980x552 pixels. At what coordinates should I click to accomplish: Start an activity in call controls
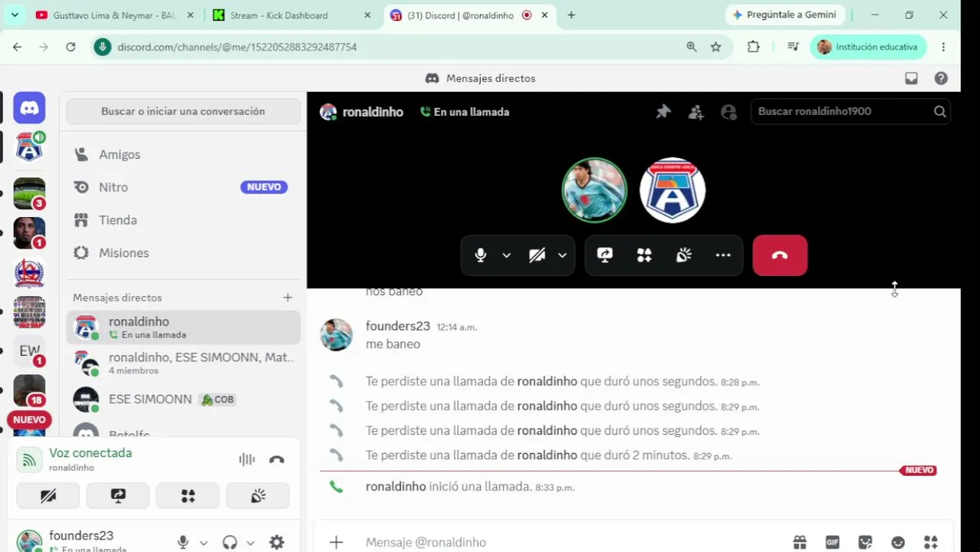pyautogui.click(x=644, y=255)
